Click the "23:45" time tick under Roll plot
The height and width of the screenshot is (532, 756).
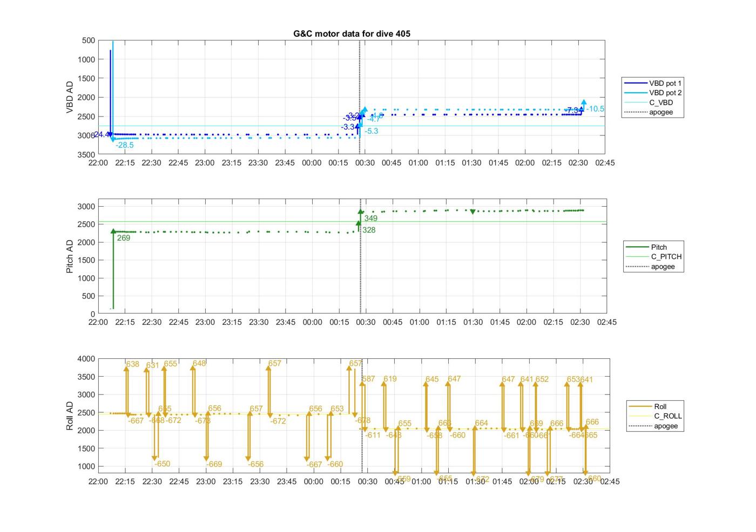286,481
